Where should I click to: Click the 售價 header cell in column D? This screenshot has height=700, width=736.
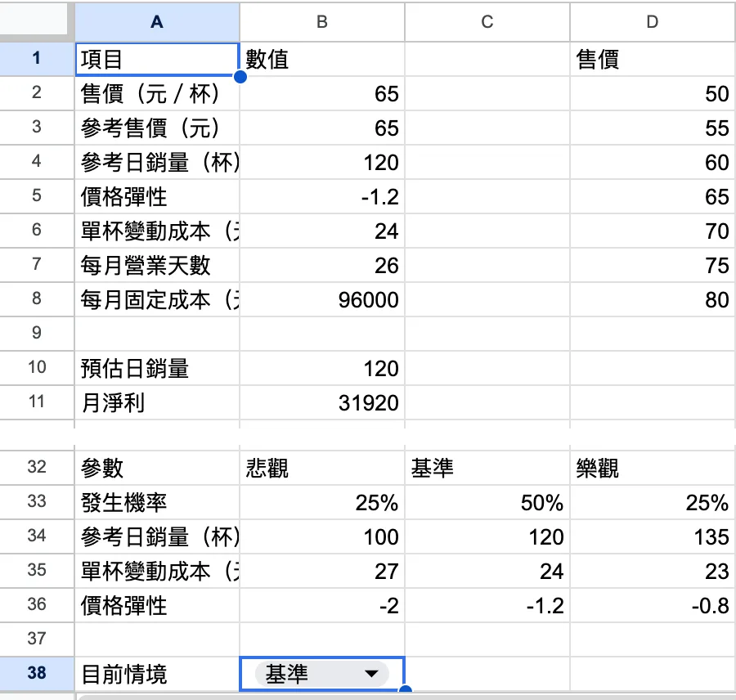coord(653,59)
